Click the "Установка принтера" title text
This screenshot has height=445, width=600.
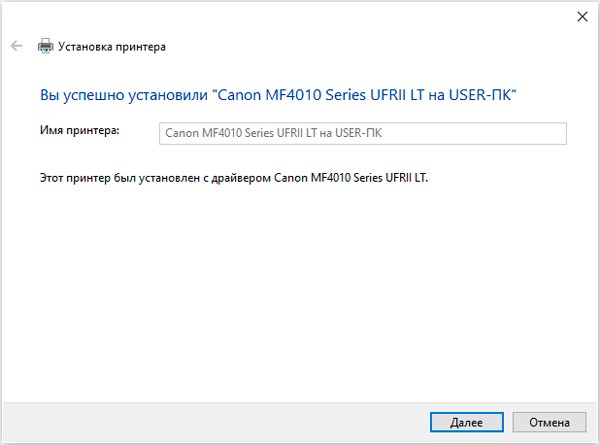112,47
